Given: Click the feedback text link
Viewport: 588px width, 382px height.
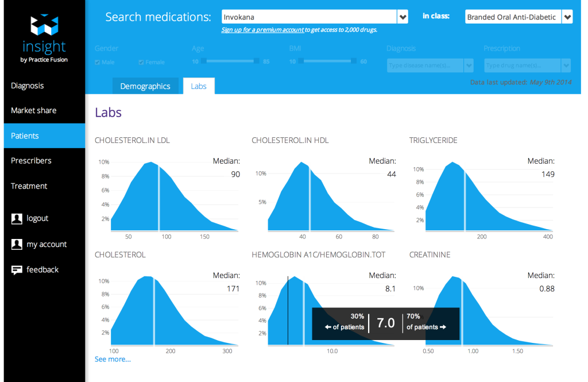Looking at the screenshot, I should pos(42,269).
